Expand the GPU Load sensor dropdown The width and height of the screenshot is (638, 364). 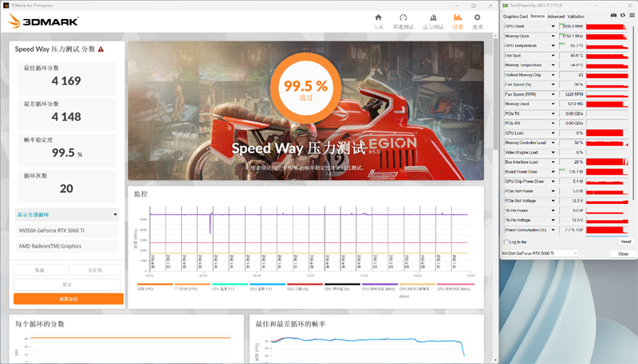click(x=553, y=133)
